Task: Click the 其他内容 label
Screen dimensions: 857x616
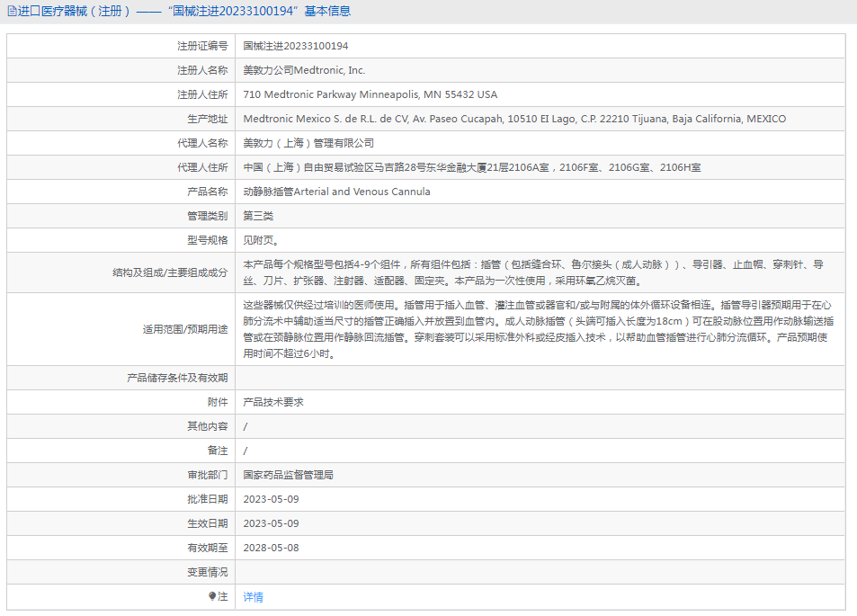Action: (x=207, y=426)
